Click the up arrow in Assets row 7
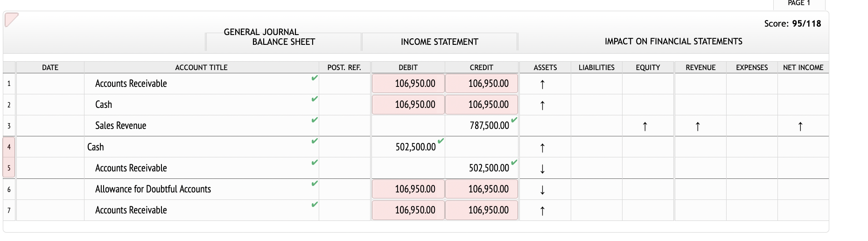The image size is (868, 241). [542, 211]
